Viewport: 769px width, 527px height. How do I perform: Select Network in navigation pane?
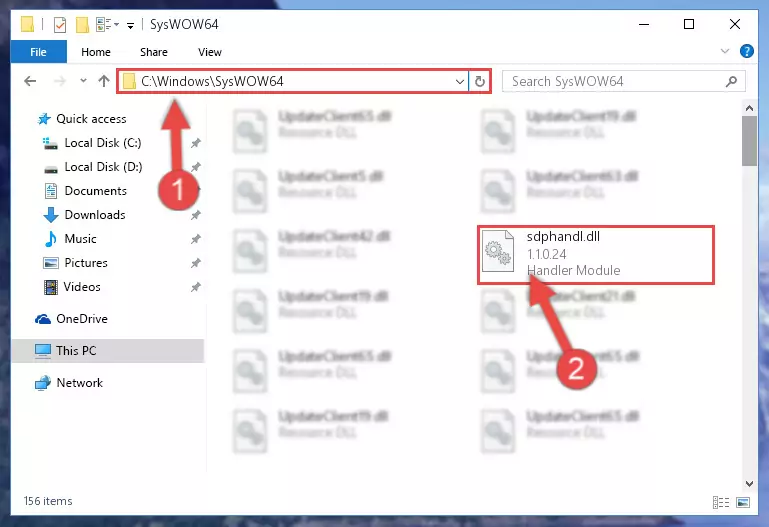tap(79, 382)
